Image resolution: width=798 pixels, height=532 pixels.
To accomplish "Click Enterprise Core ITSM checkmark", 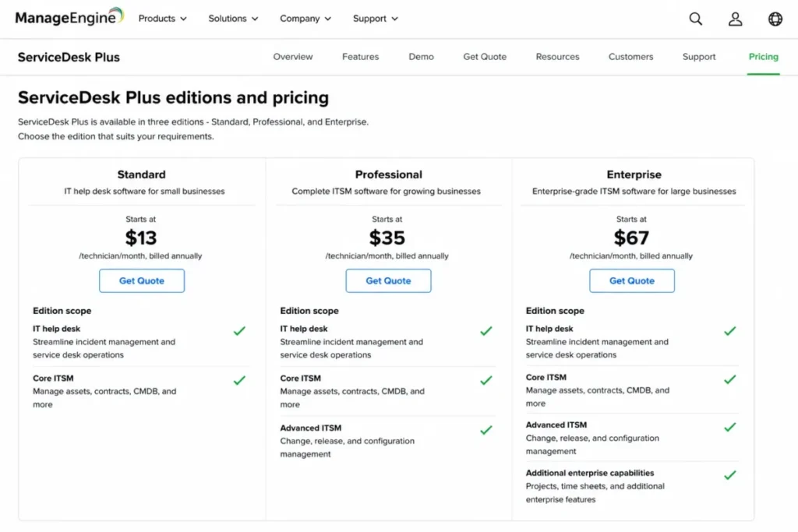I will pos(729,379).
